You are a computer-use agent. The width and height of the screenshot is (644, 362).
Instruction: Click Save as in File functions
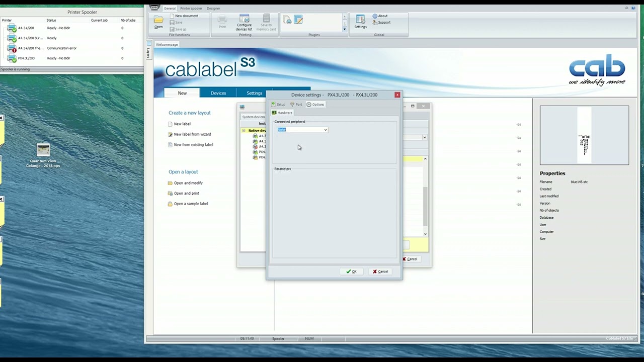pyautogui.click(x=178, y=29)
